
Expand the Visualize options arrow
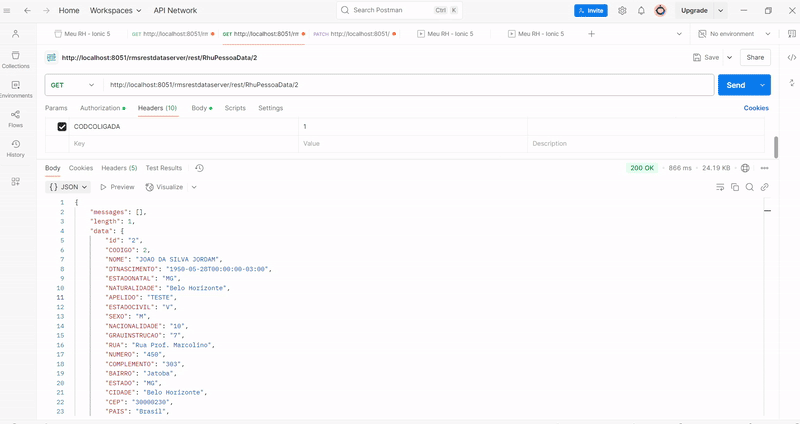pos(194,187)
